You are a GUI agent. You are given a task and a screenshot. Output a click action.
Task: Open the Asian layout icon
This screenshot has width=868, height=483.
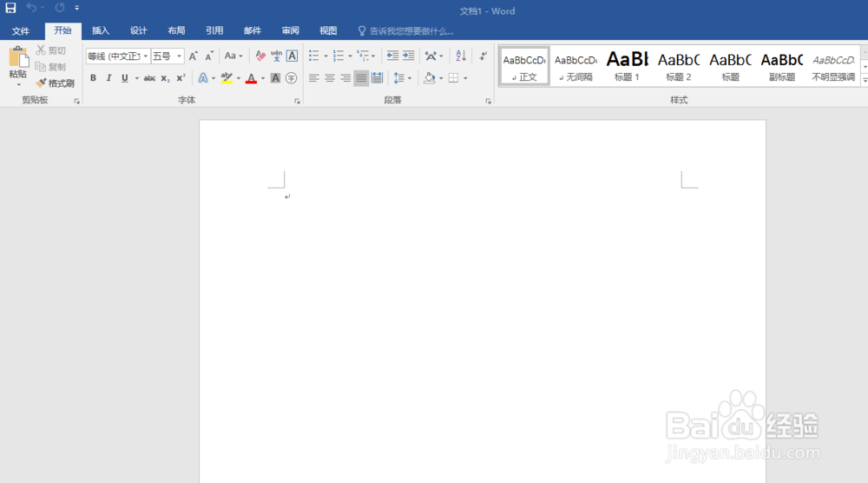[x=431, y=56]
